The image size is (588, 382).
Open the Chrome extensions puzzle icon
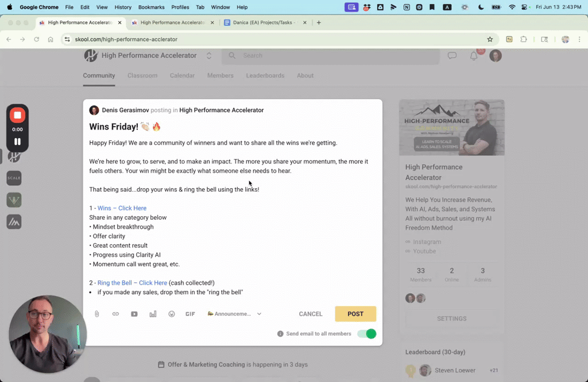(524, 40)
